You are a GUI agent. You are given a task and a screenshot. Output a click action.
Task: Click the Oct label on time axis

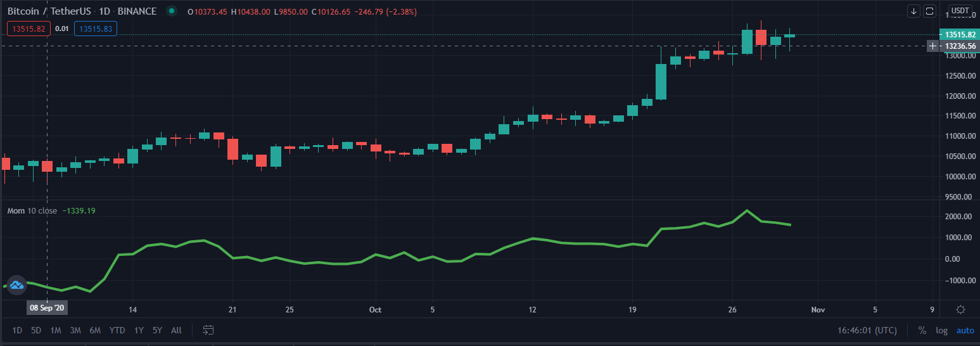(375, 309)
